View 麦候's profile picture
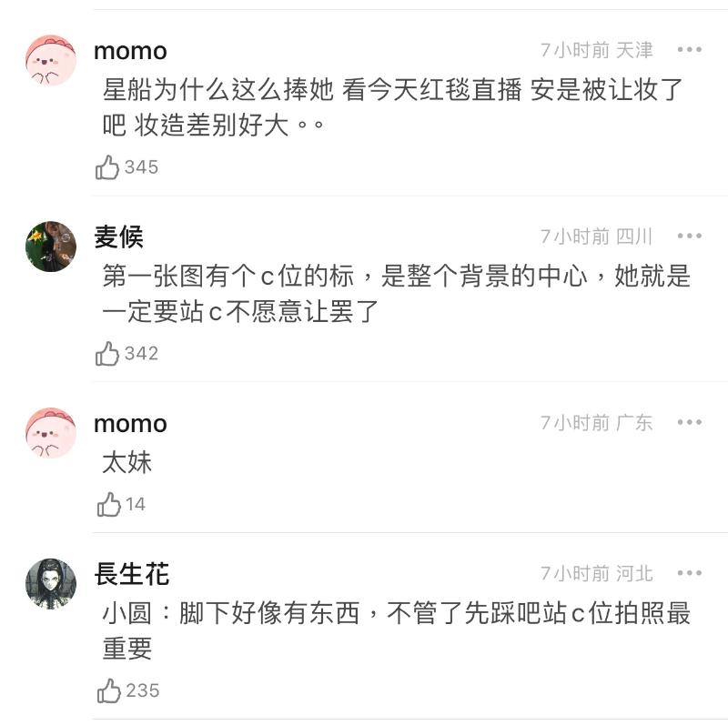728x725 pixels. [x=50, y=247]
